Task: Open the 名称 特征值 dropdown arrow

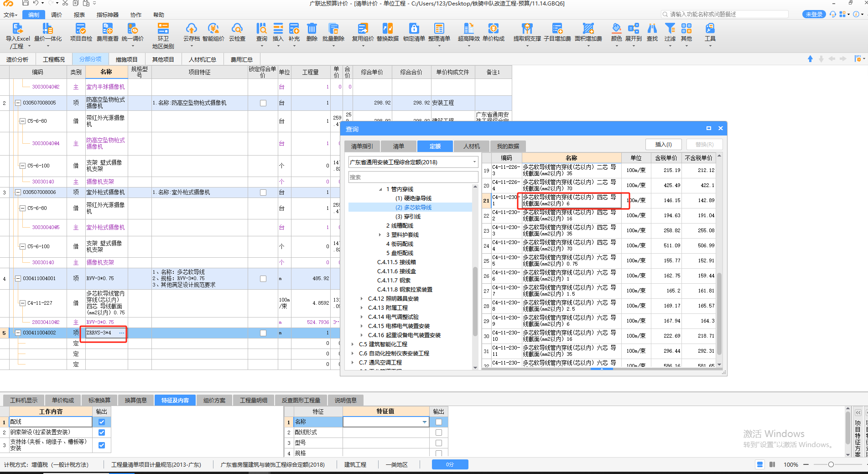Action: click(x=425, y=422)
